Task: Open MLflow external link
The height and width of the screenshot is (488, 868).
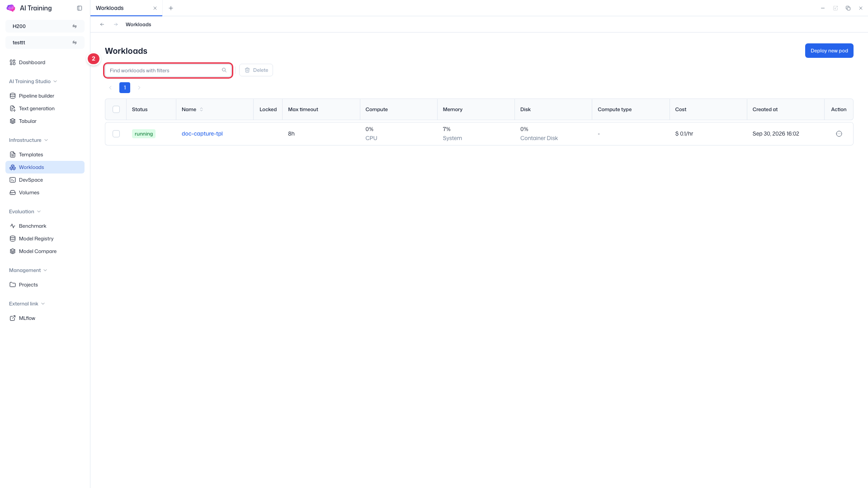Action: pos(45,318)
